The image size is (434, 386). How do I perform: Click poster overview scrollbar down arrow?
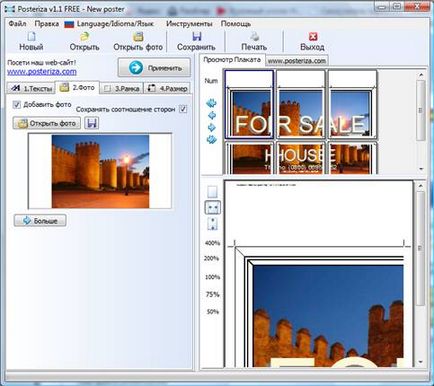[421, 169]
